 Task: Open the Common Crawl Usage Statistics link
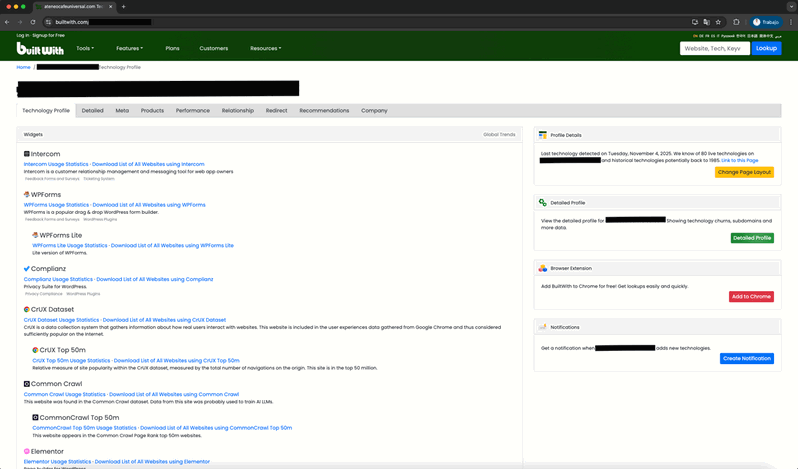[x=65, y=394]
